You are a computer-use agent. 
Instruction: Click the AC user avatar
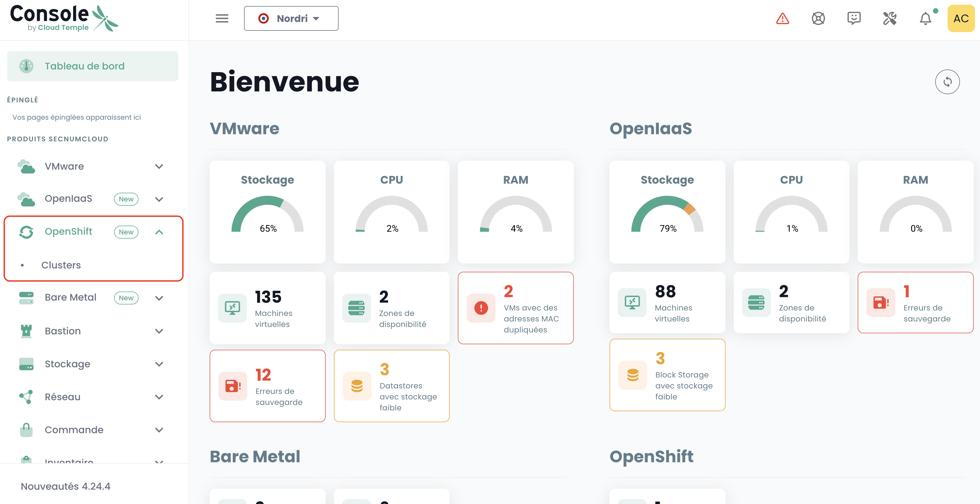point(961,18)
